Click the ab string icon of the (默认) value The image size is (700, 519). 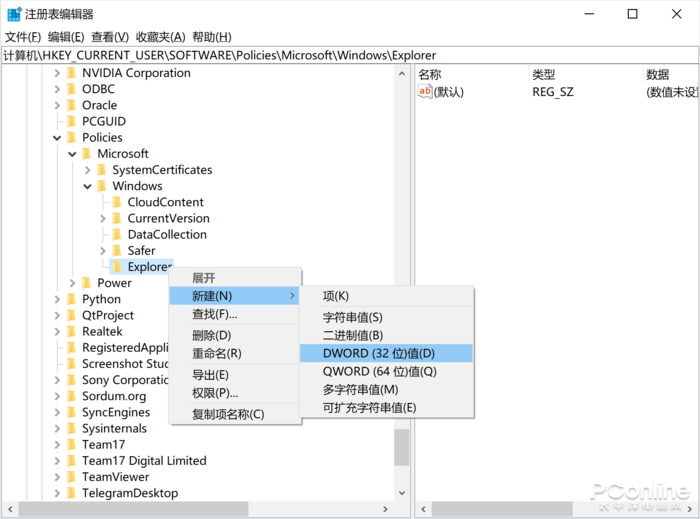425,91
